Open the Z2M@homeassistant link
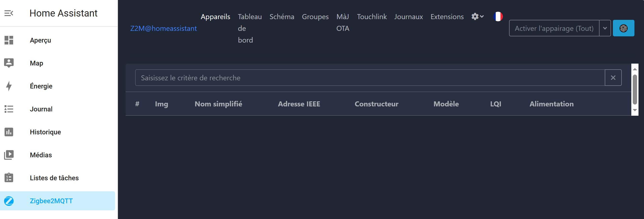Screen dimensions: 644x219 (x=163, y=28)
